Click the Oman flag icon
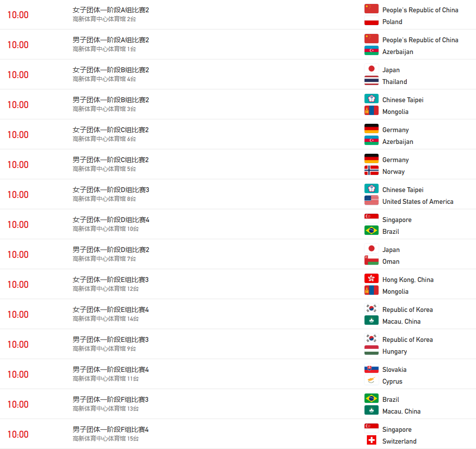 371,261
